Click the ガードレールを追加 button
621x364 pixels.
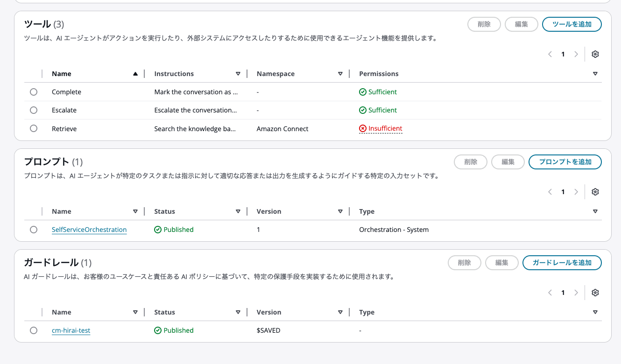(x=562, y=262)
